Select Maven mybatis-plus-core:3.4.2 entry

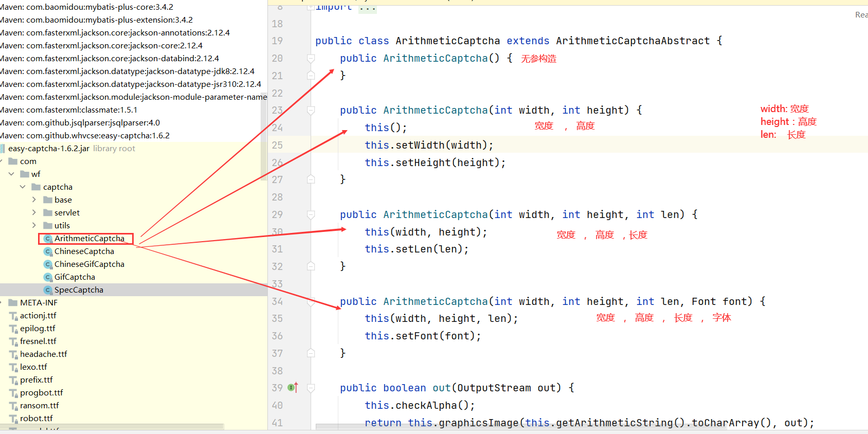pyautogui.click(x=86, y=7)
